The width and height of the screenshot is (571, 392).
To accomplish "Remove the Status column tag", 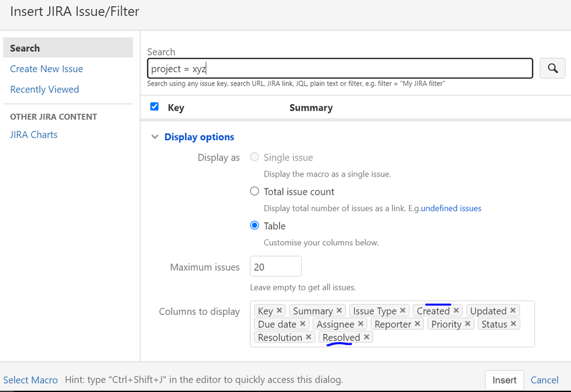I will tap(514, 324).
